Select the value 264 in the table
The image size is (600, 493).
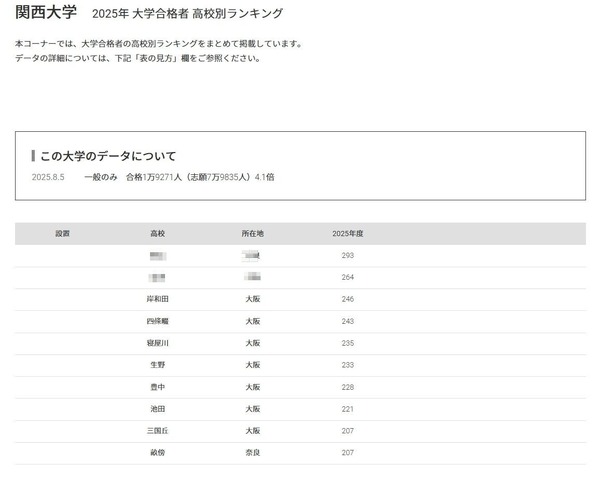[347, 277]
